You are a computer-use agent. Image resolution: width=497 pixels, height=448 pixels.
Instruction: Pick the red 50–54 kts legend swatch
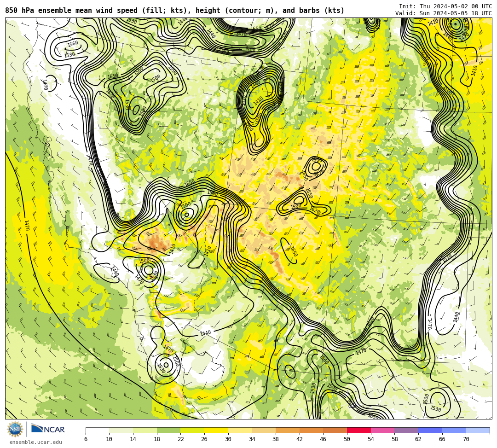(x=359, y=430)
